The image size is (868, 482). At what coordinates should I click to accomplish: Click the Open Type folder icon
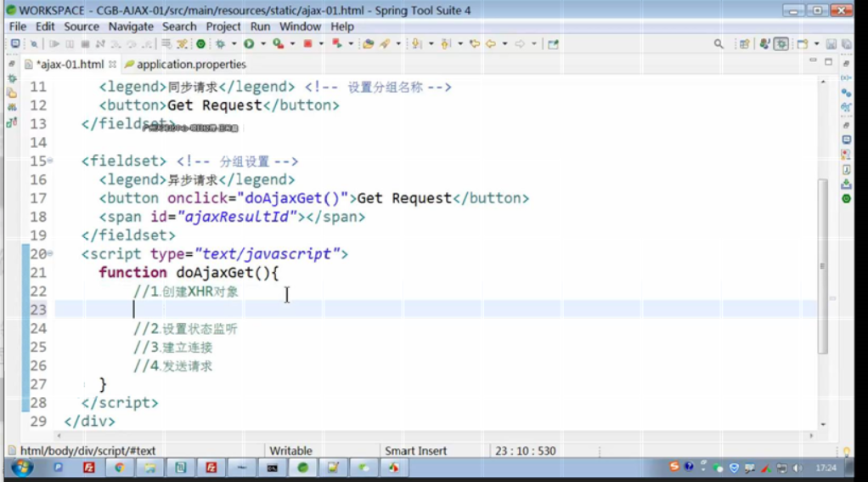(x=368, y=43)
